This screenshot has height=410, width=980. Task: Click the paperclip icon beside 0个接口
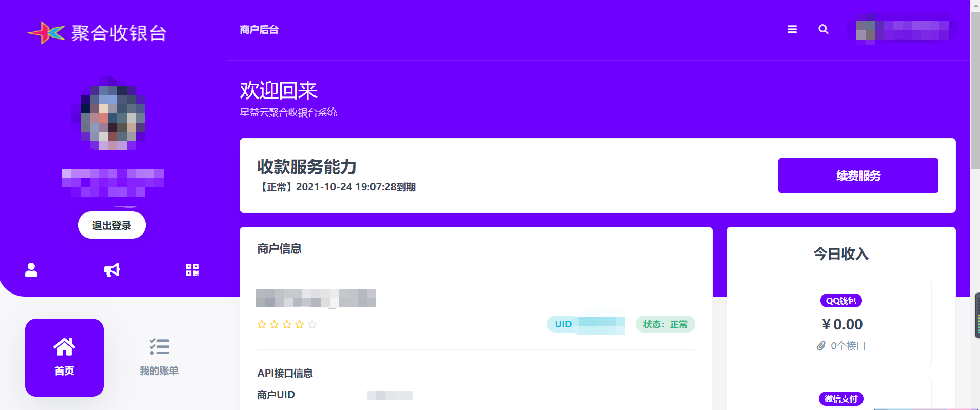click(821, 346)
